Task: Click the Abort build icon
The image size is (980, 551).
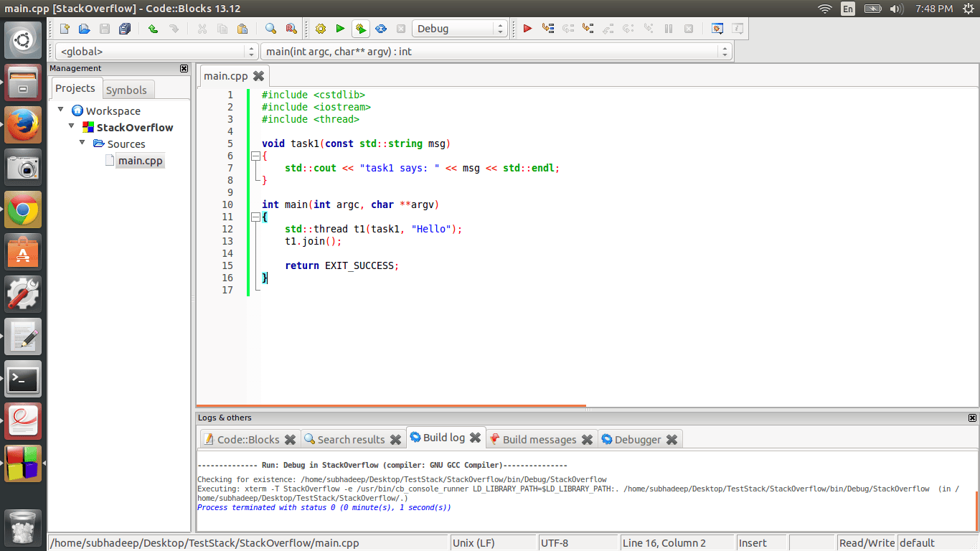Action: point(401,29)
